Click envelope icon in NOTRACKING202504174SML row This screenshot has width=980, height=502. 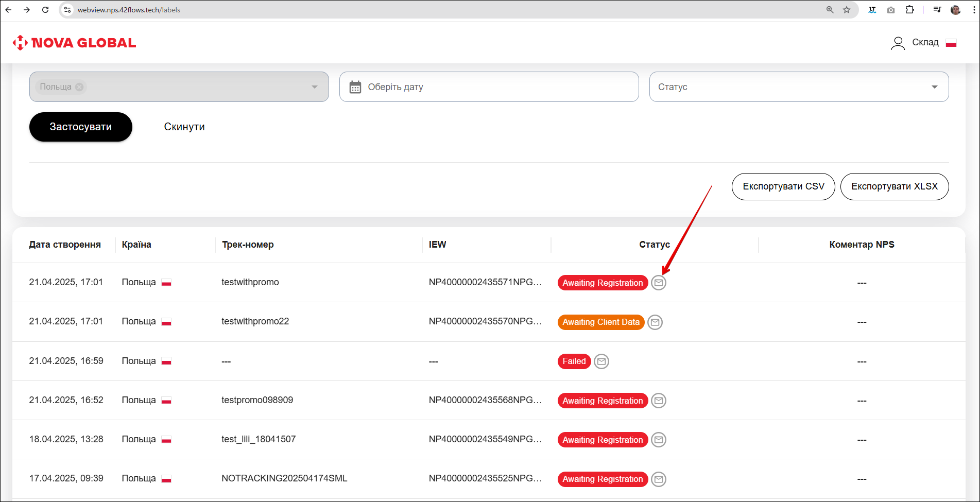658,479
